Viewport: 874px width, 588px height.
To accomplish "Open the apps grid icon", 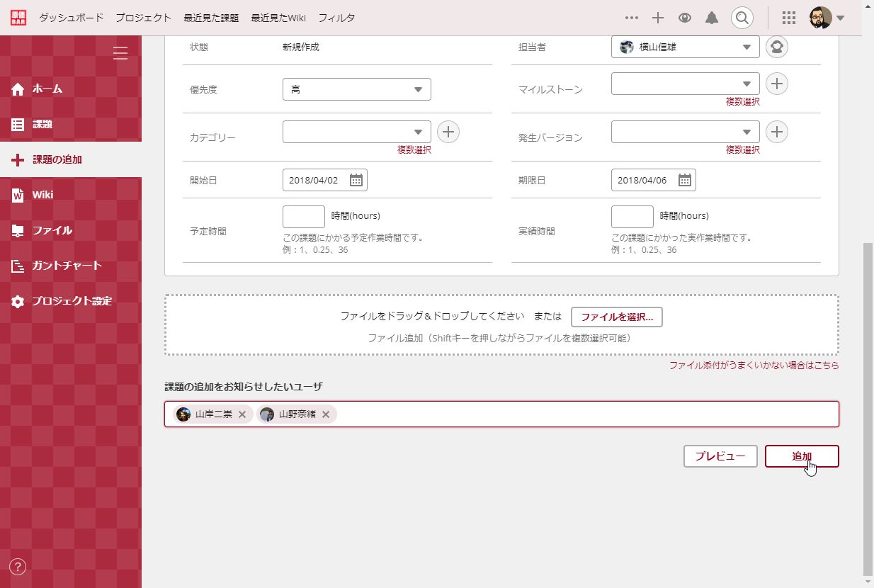I will pyautogui.click(x=789, y=18).
